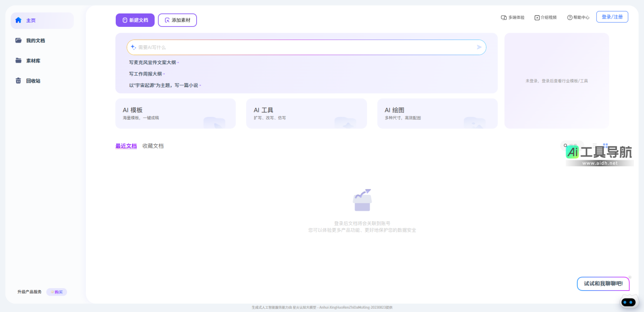Click 写麦克风宣传文案大纲 prompt suggestion

153,62
